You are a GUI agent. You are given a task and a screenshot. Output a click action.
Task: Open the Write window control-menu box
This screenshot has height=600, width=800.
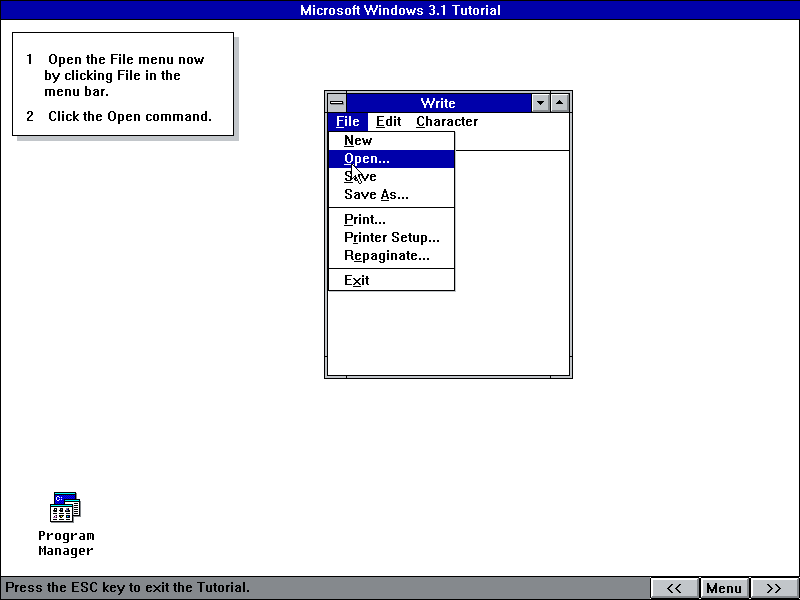coord(337,103)
